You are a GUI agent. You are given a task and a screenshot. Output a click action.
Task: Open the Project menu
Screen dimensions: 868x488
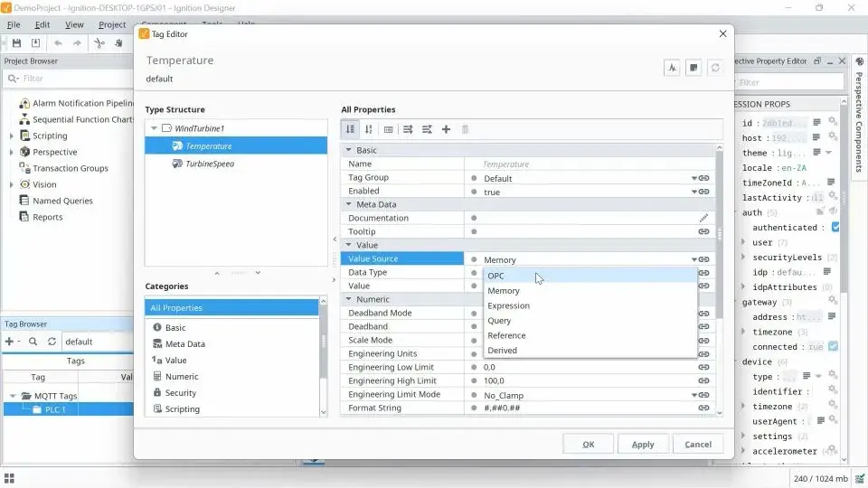(112, 25)
